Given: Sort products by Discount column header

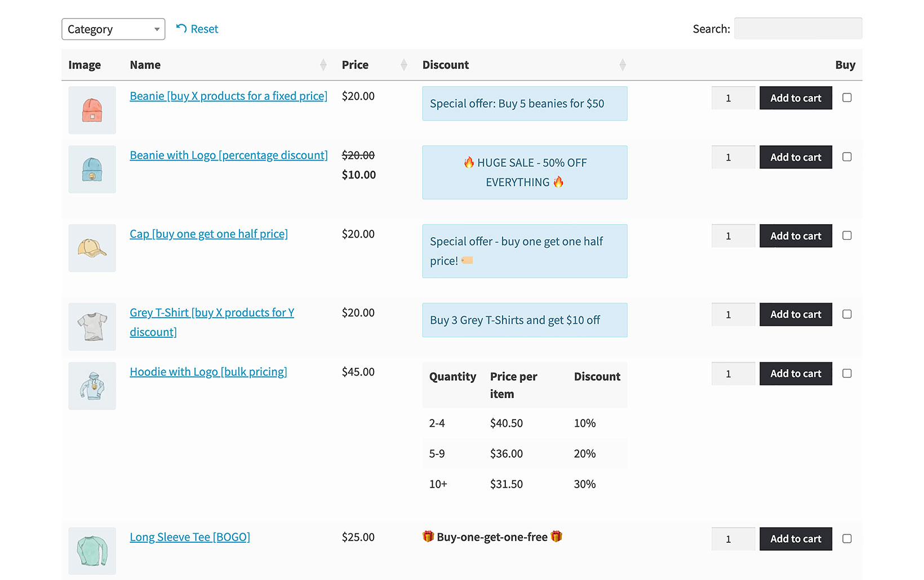Looking at the screenshot, I should (x=445, y=64).
